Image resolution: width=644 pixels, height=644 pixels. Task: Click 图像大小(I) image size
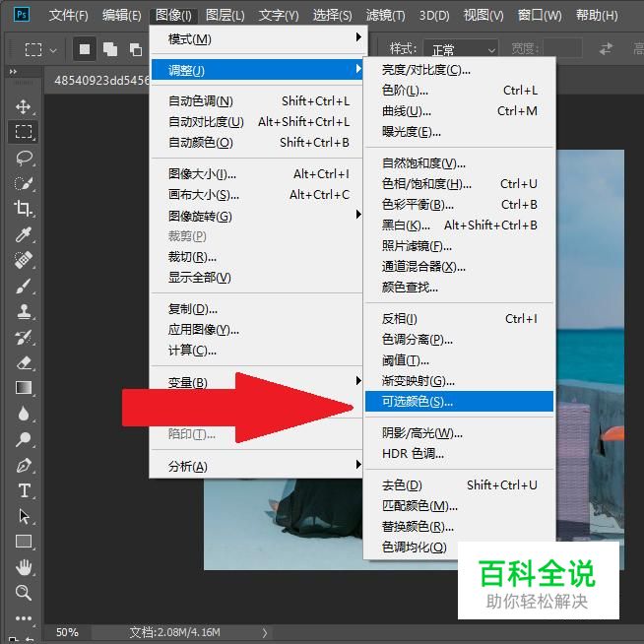257,173
